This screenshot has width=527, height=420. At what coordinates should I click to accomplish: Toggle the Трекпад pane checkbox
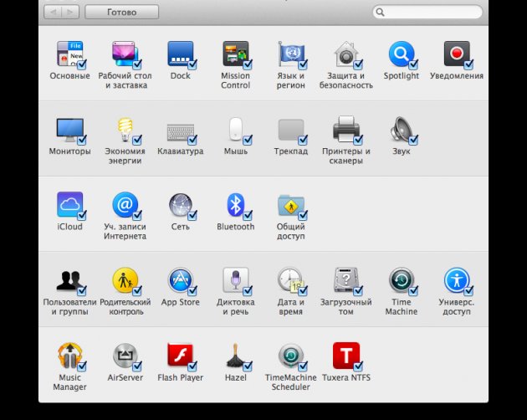[303, 139]
